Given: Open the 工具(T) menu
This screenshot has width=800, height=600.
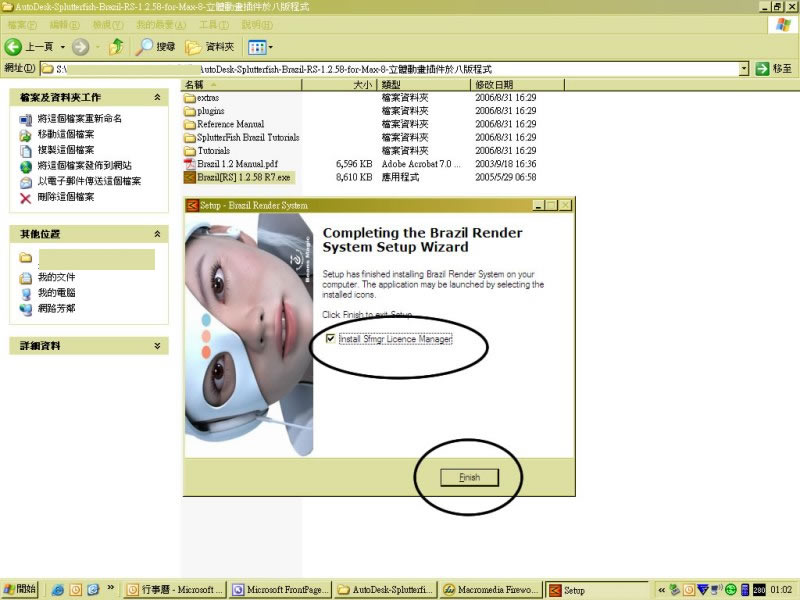Looking at the screenshot, I should click(x=214, y=24).
